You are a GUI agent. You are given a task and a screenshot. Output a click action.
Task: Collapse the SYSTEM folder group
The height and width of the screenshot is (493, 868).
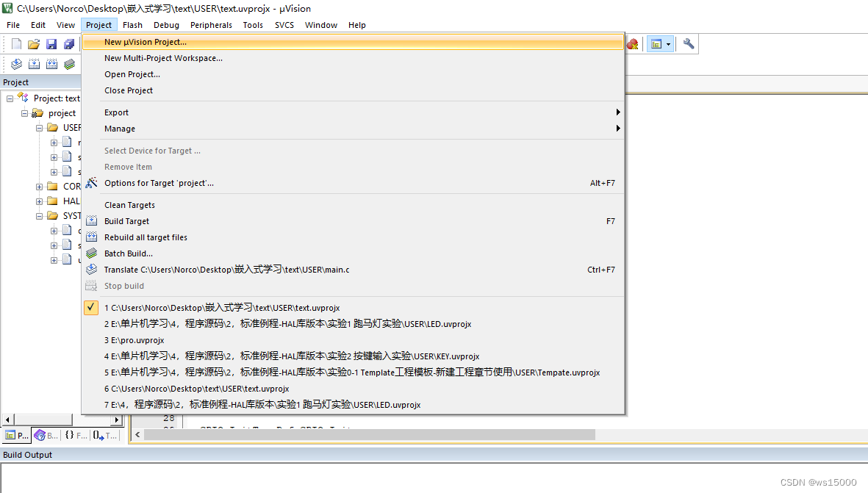click(39, 216)
